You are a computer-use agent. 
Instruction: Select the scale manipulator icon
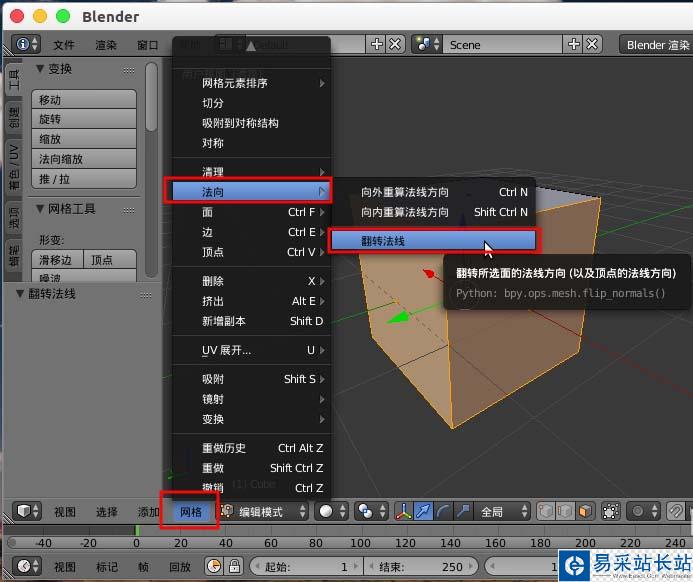[463, 511]
